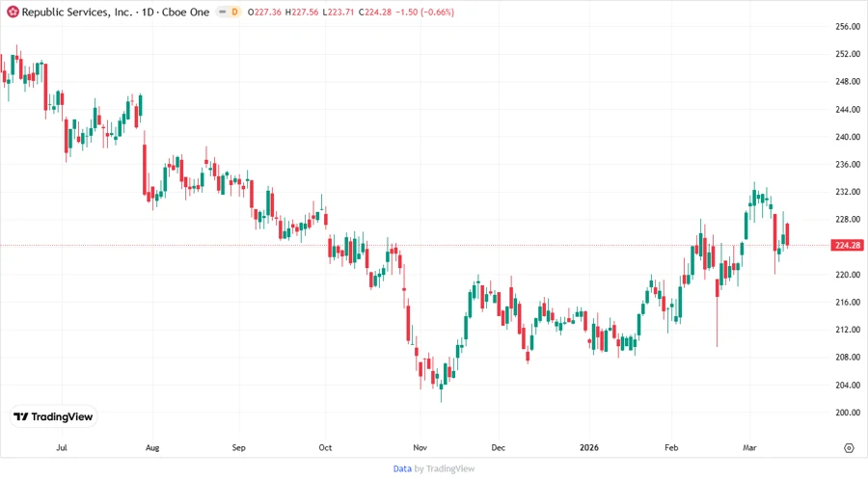Click the 208.00 price axis label
The image size is (868, 480).
[x=848, y=358]
